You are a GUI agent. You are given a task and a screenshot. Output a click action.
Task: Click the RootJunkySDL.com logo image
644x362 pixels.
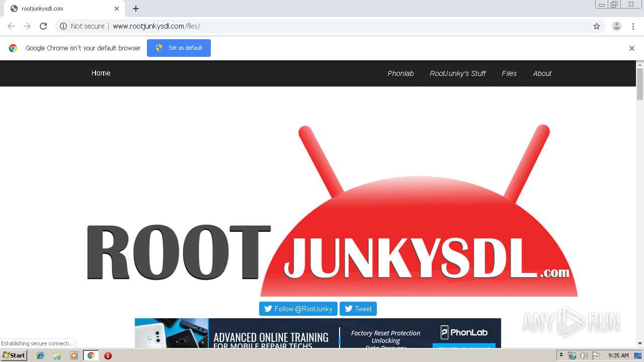point(332,210)
